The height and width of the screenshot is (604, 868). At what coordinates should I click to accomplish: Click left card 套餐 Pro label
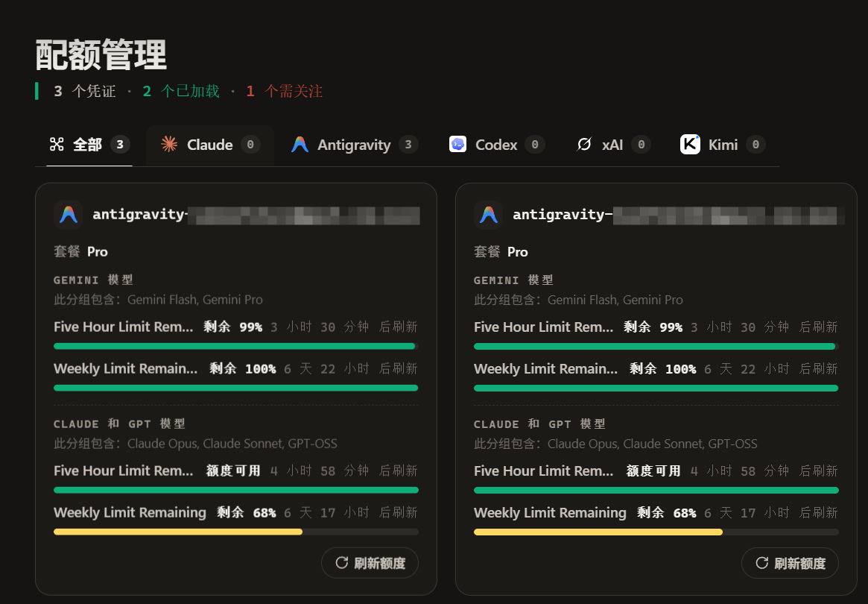pos(80,251)
